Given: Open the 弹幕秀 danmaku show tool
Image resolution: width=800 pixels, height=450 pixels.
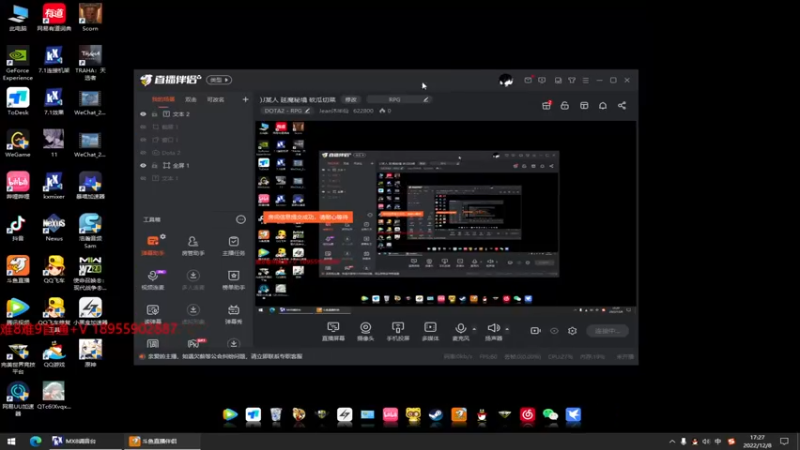Looking at the screenshot, I should [x=234, y=314].
